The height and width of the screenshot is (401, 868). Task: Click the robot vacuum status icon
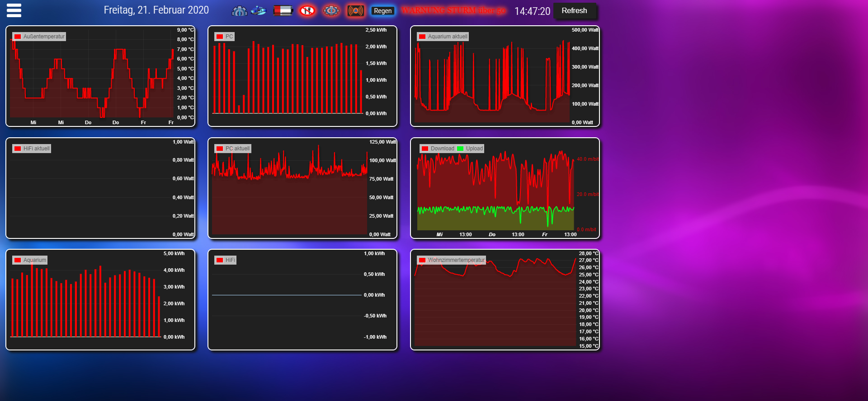(x=259, y=10)
